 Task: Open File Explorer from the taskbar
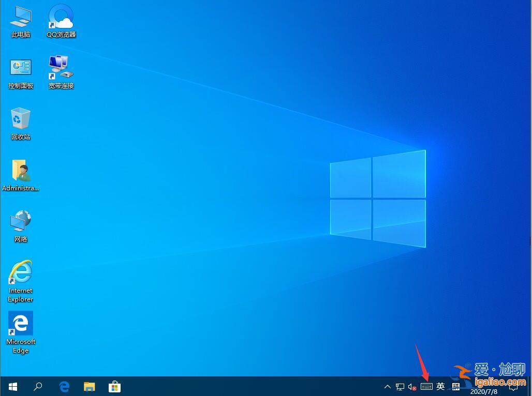pos(90,386)
